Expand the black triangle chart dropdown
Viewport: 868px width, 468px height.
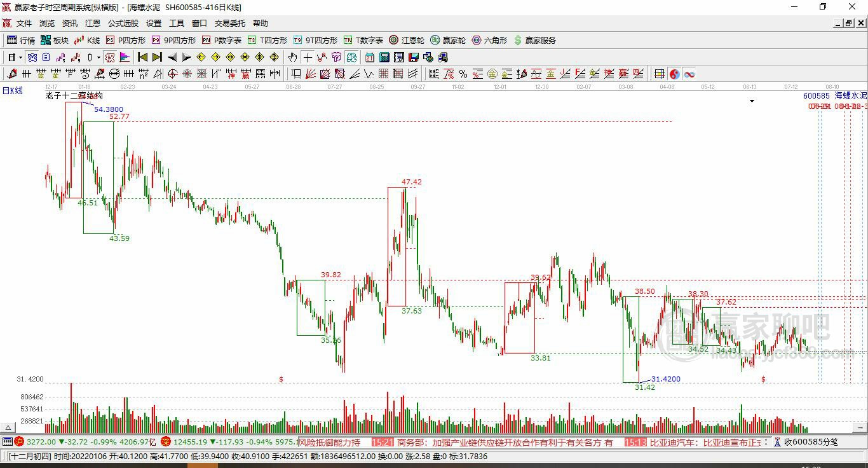click(752, 101)
